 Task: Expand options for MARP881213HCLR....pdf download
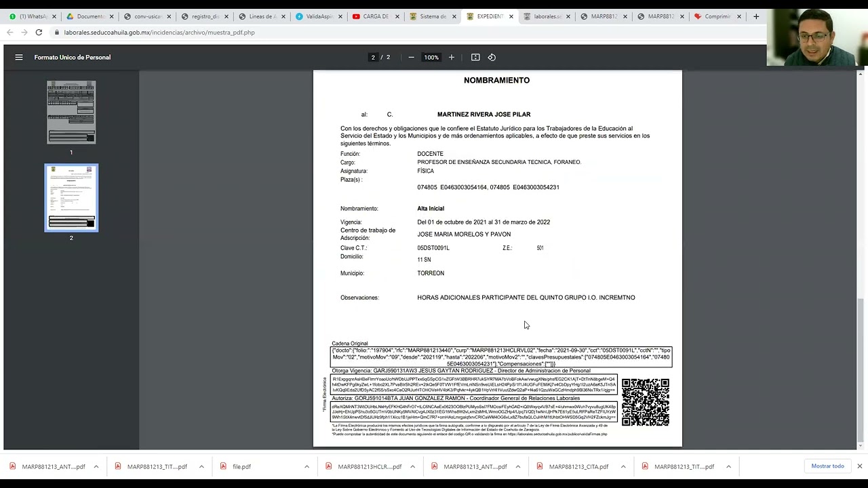point(412,466)
